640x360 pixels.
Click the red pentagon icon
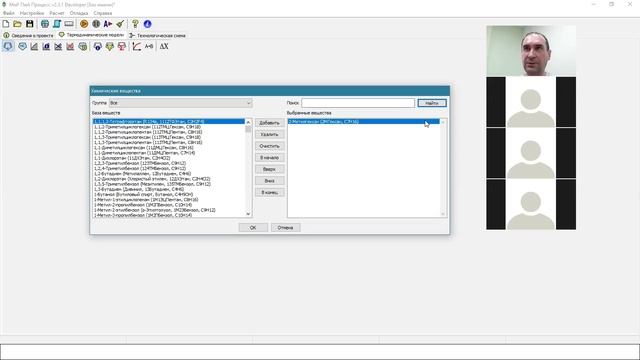[x=122, y=47]
